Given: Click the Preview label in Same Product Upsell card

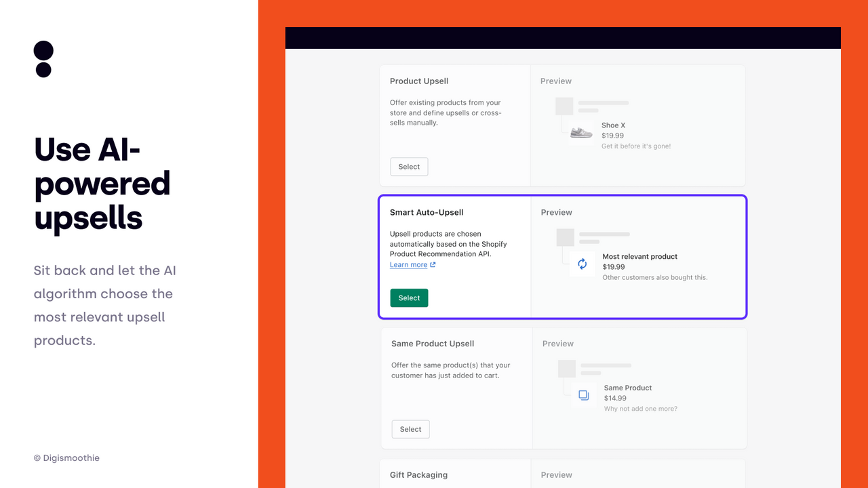Looking at the screenshot, I should tap(558, 344).
